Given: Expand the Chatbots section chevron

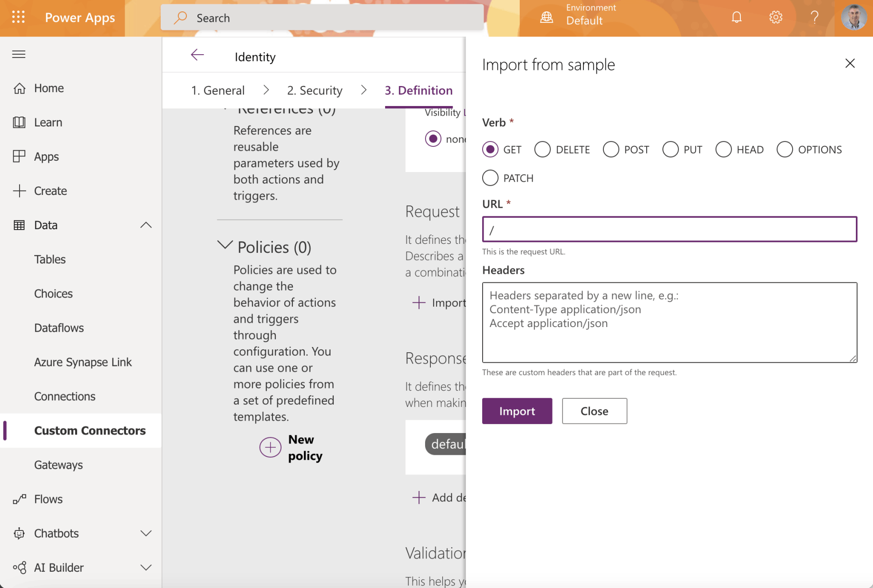Looking at the screenshot, I should click(x=146, y=533).
